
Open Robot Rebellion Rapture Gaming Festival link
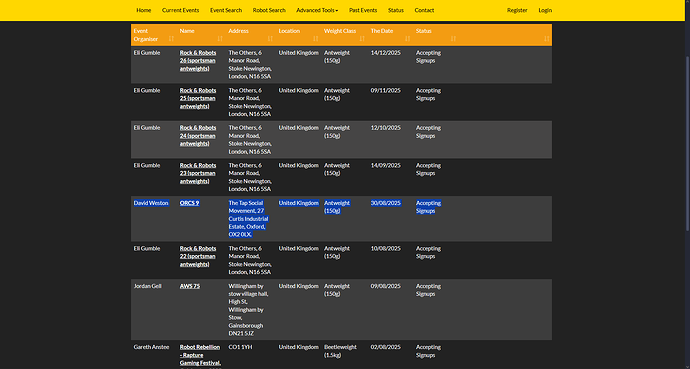pos(200,355)
